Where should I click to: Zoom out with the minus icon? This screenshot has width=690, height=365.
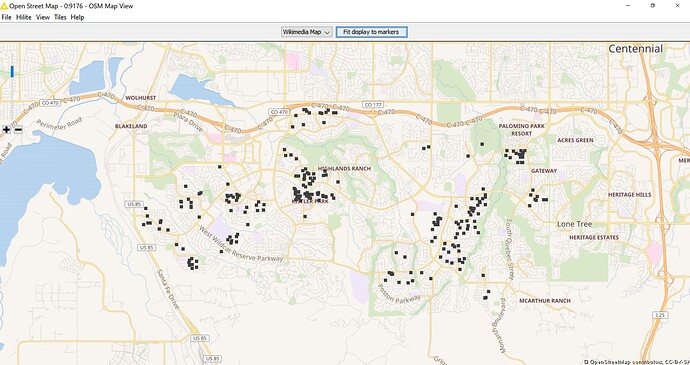point(18,129)
